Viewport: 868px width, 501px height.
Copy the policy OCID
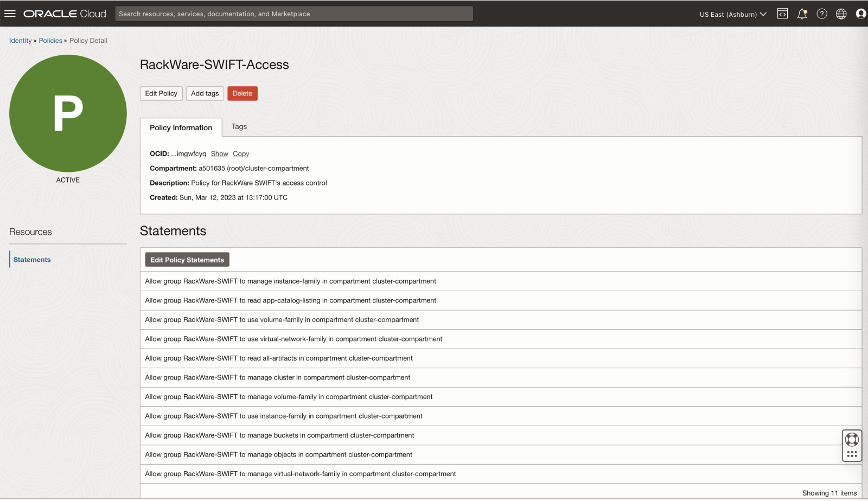click(241, 154)
